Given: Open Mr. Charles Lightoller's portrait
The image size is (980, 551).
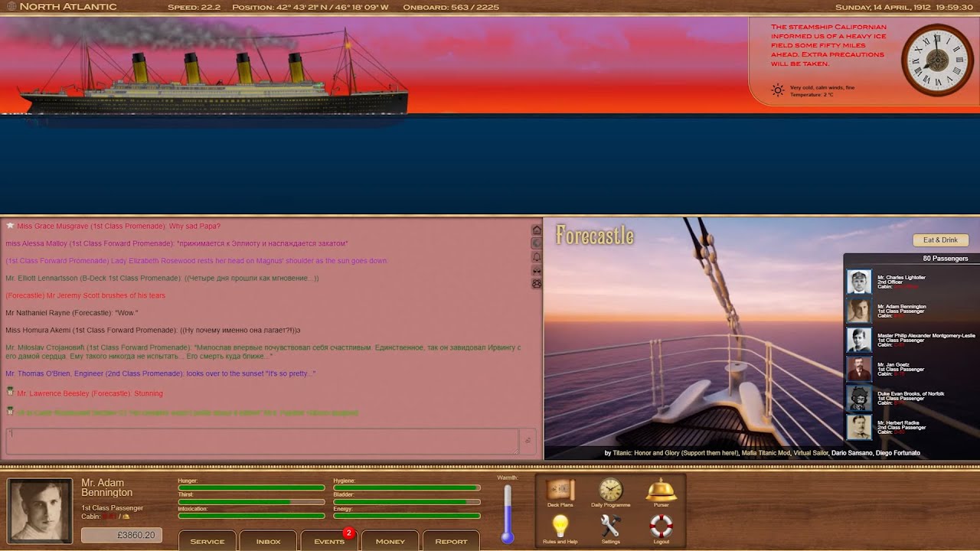Looking at the screenshot, I should (x=859, y=282).
